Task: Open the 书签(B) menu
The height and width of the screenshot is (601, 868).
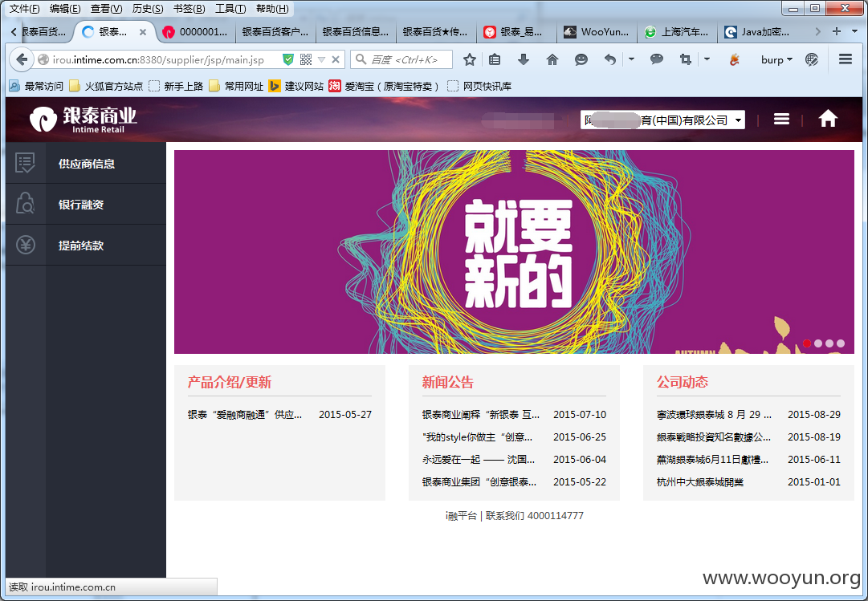Action: [189, 9]
